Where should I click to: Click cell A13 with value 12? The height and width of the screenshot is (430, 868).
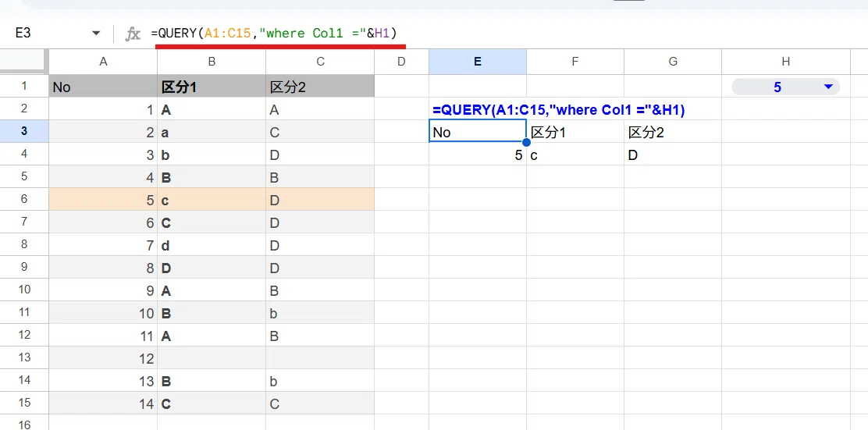click(103, 358)
